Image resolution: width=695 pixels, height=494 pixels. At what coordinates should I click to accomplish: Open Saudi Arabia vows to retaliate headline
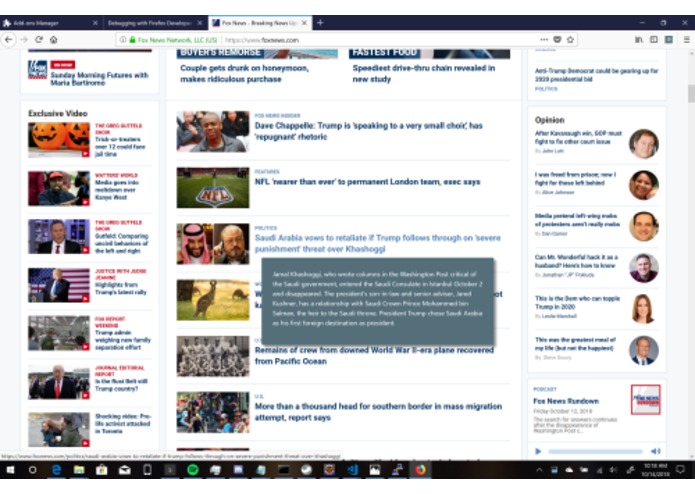pyautogui.click(x=377, y=243)
